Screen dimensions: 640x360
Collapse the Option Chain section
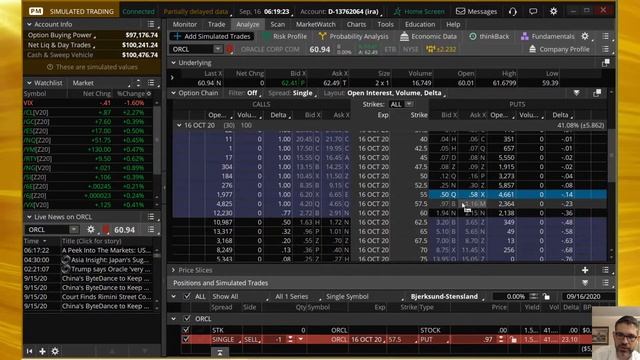coord(173,93)
